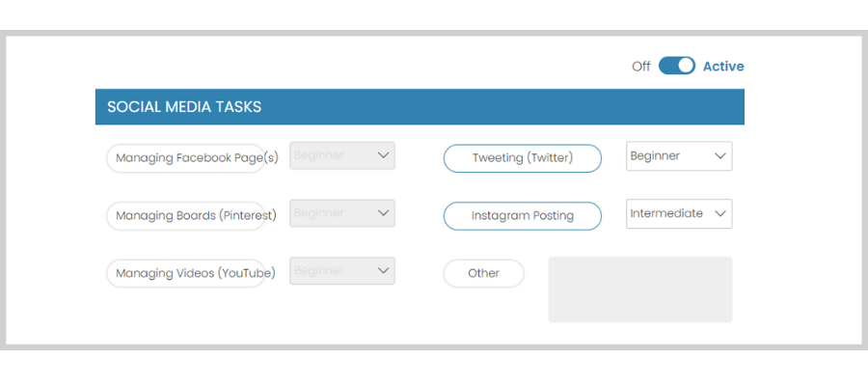Image resolution: width=868 pixels, height=386 pixels.
Task: Click the Other description text area
Action: 640,289
